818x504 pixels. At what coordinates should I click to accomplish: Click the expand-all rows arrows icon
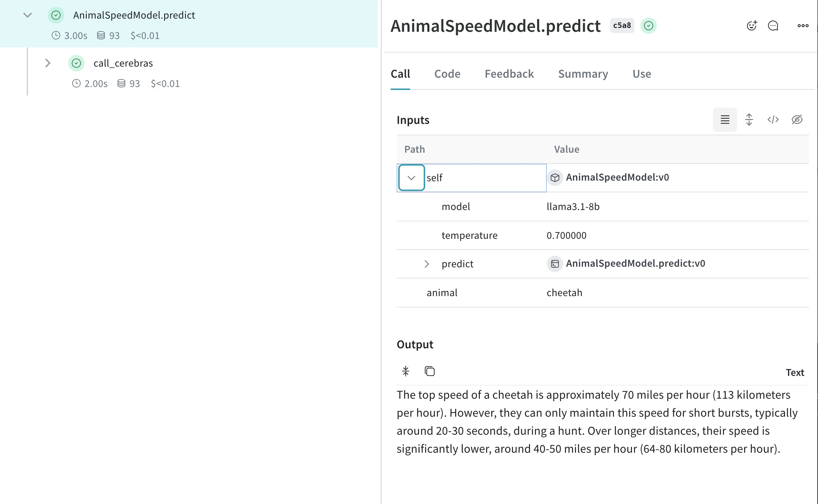pyautogui.click(x=749, y=120)
